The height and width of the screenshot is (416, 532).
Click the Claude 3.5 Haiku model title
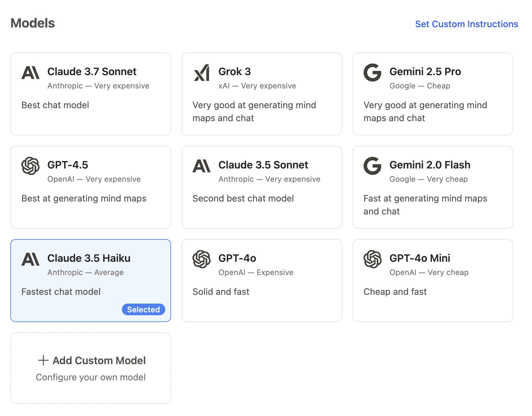click(89, 258)
